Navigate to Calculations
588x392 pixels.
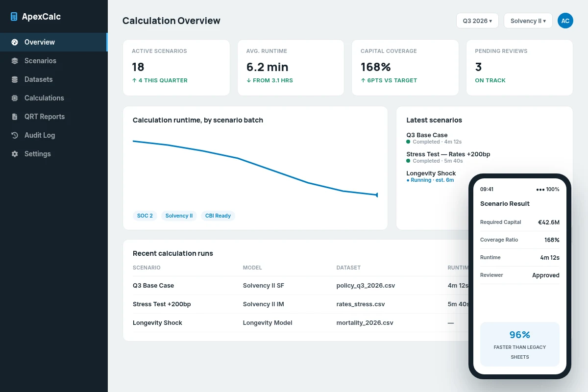coord(53,98)
